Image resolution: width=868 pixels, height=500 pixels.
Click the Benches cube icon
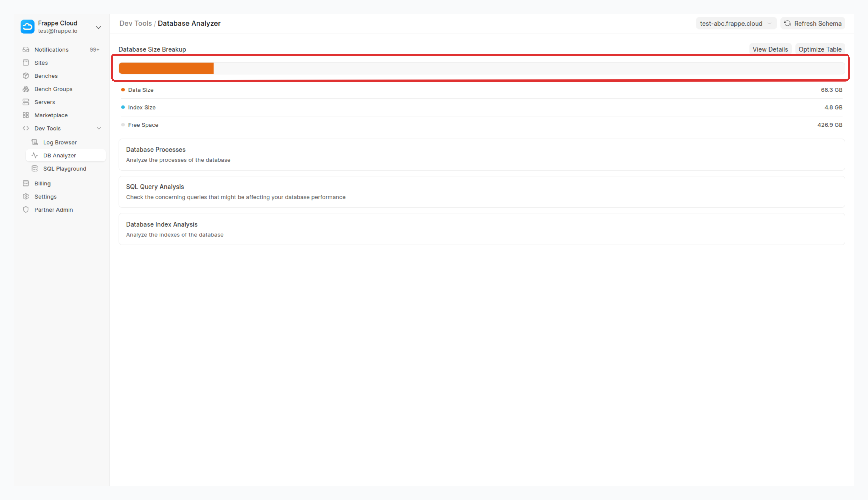[x=26, y=75]
